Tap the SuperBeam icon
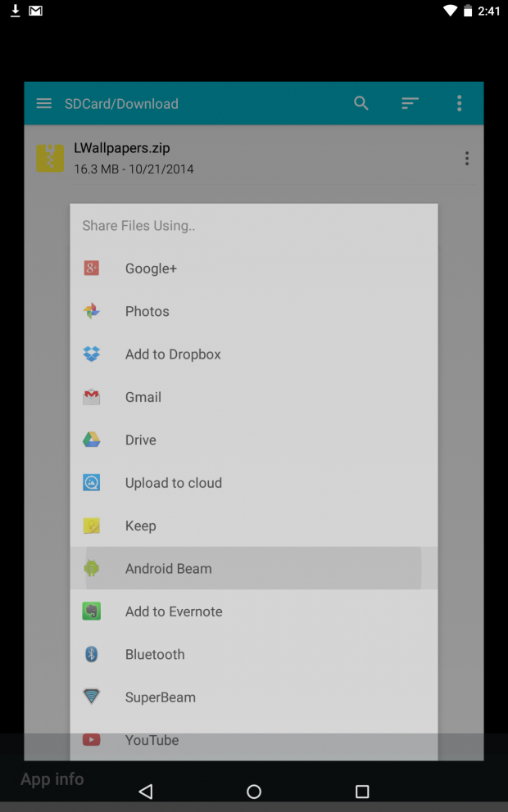Viewport: 508px width, 812px height. coord(91,697)
